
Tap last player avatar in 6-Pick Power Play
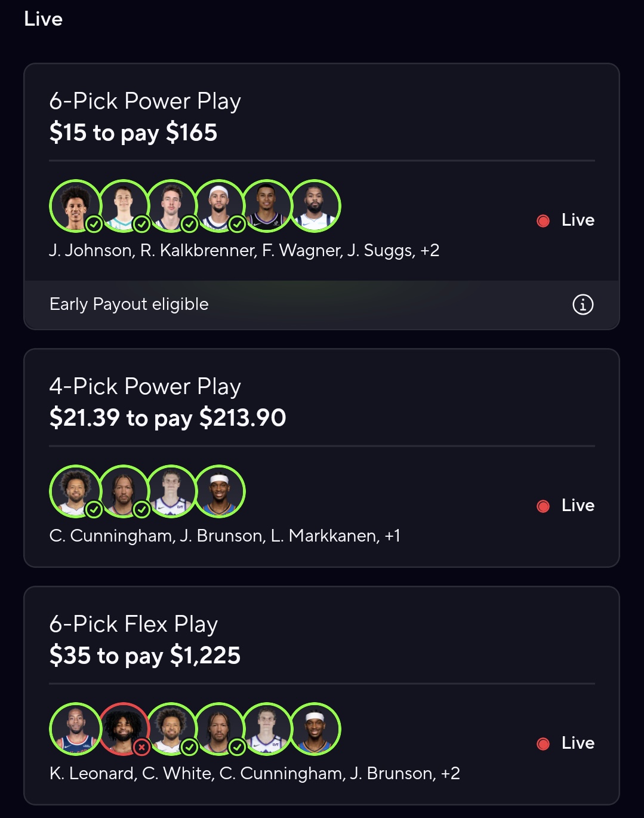coord(315,205)
